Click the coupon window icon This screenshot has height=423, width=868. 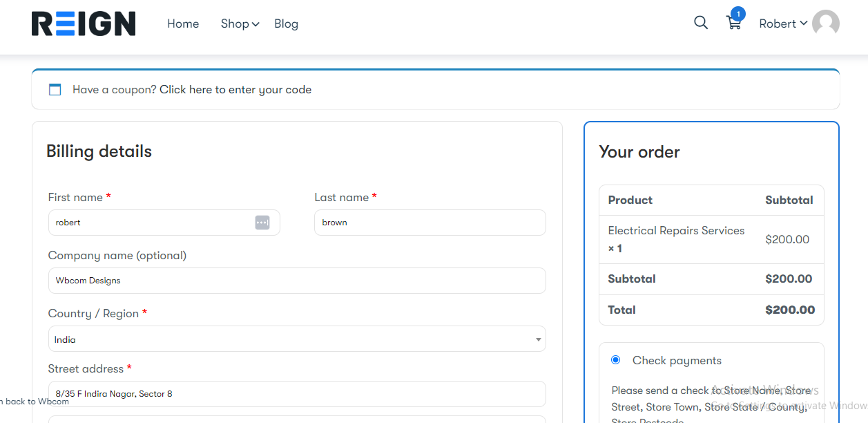(55, 90)
